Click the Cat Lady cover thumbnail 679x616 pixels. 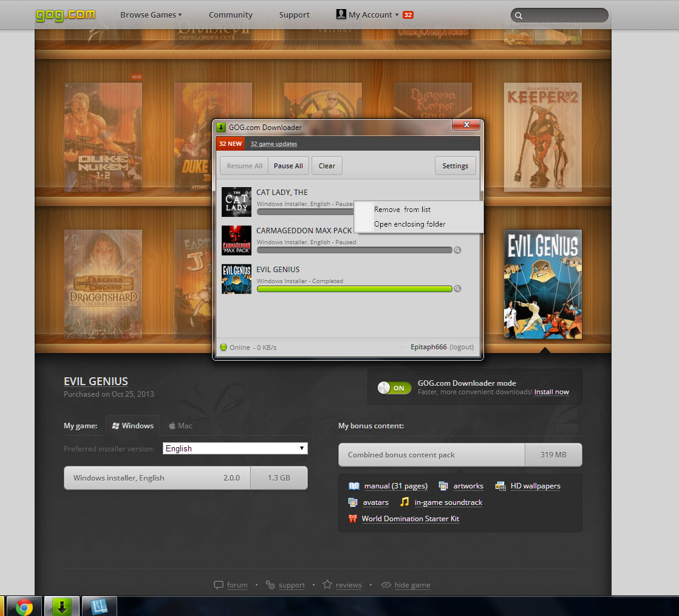click(236, 202)
